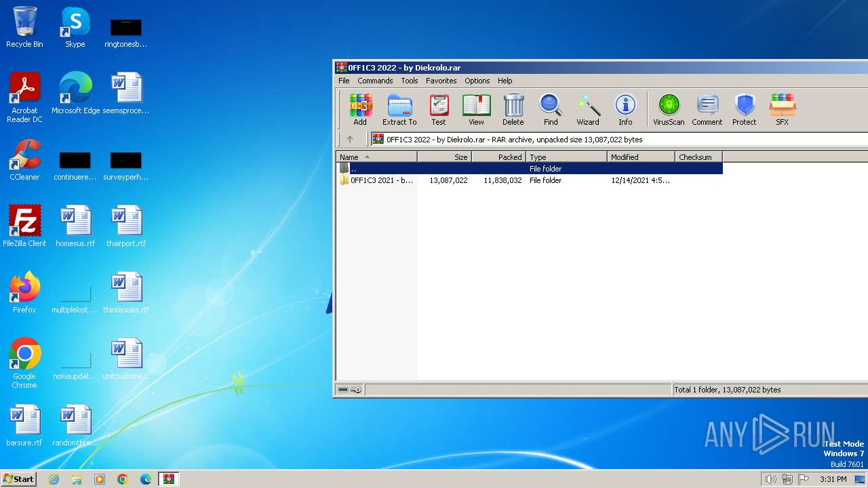Image resolution: width=868 pixels, height=488 pixels.
Task: Open Windows Explorer folder on taskbar
Action: pyautogui.click(x=77, y=479)
